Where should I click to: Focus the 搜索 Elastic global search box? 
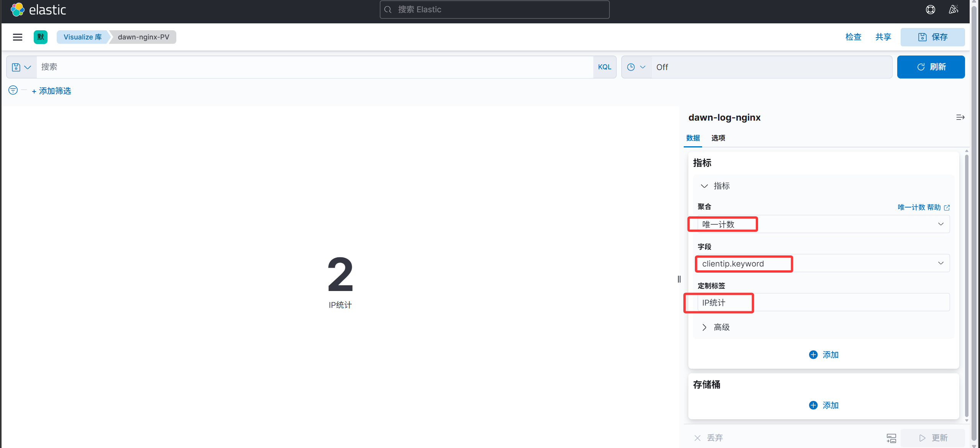pos(494,10)
